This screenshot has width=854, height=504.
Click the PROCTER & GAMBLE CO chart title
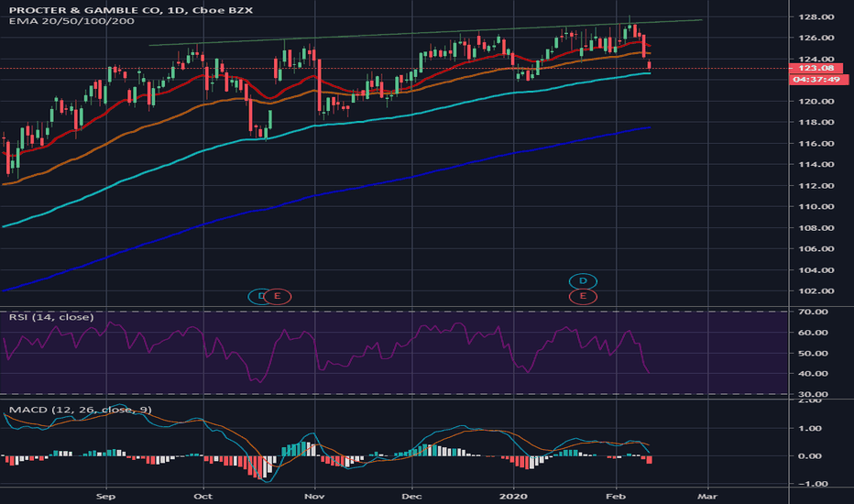[130, 10]
